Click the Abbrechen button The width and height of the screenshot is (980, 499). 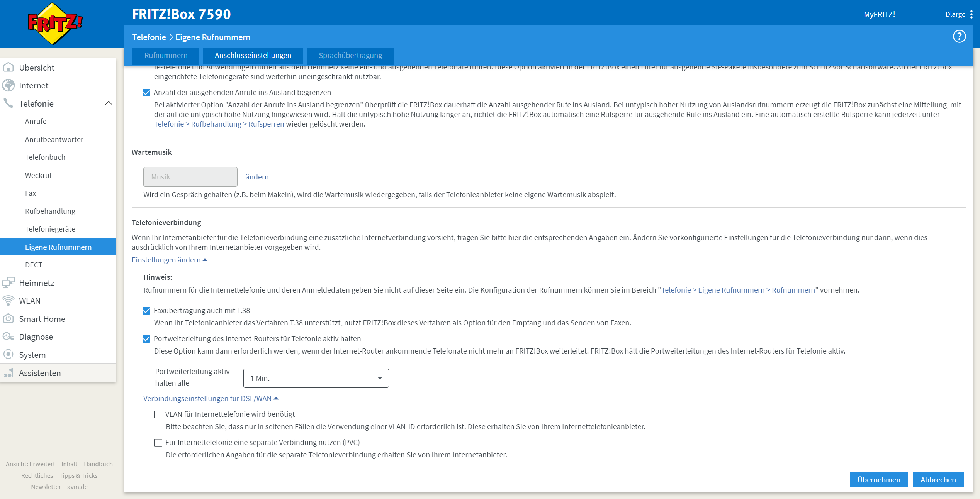(938, 480)
